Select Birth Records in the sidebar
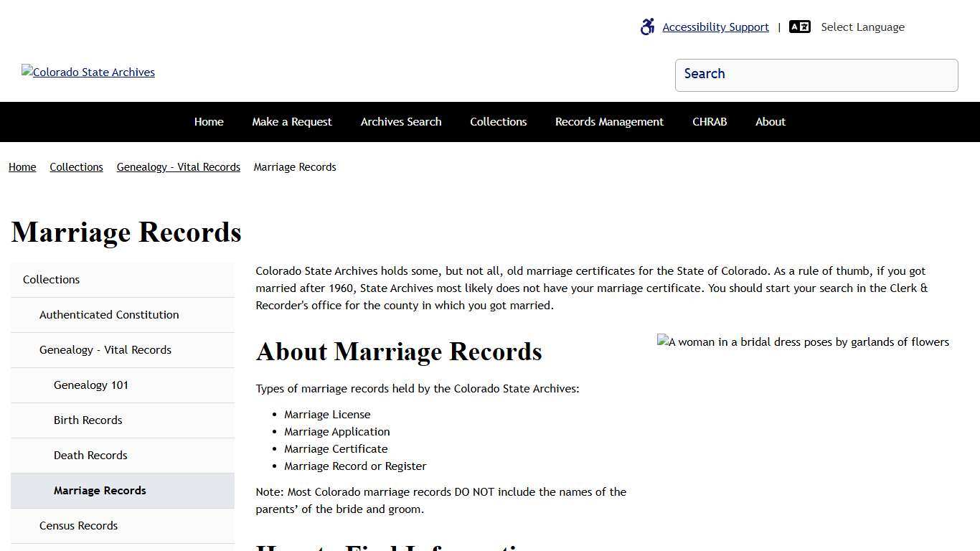Image resolution: width=980 pixels, height=551 pixels. point(88,420)
